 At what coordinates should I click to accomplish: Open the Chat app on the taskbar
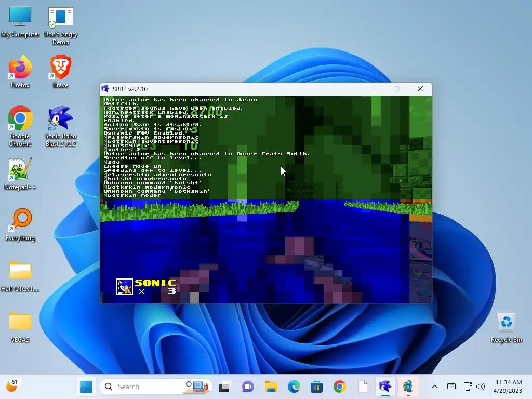click(x=248, y=387)
